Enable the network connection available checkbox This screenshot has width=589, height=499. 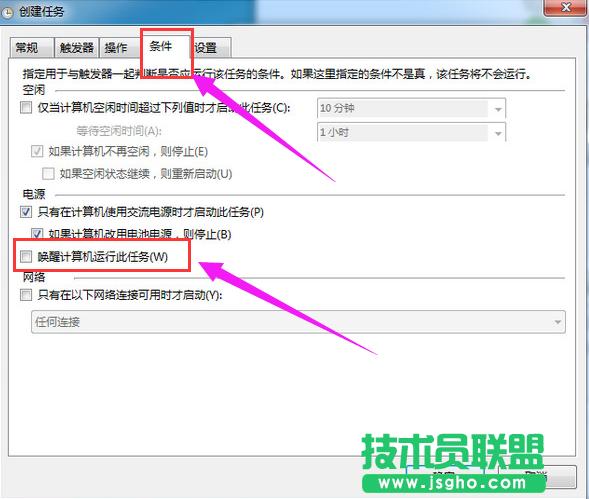(26, 295)
